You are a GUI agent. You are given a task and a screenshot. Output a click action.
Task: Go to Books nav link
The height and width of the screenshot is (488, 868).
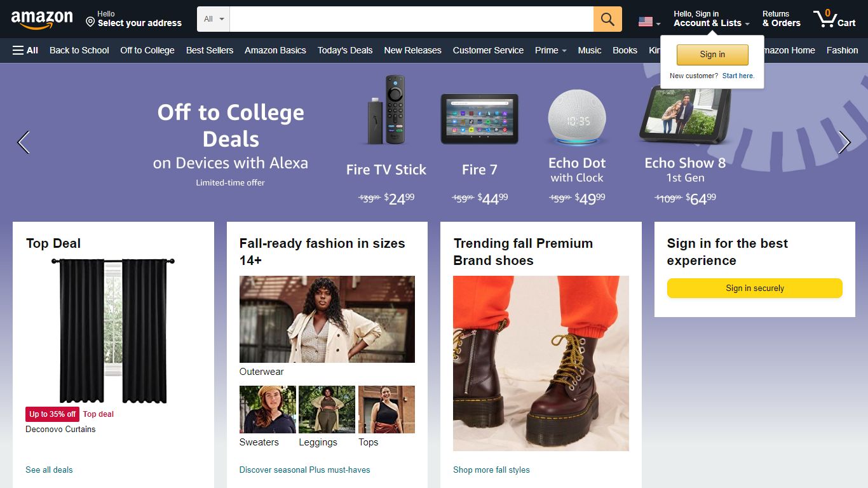coord(625,50)
